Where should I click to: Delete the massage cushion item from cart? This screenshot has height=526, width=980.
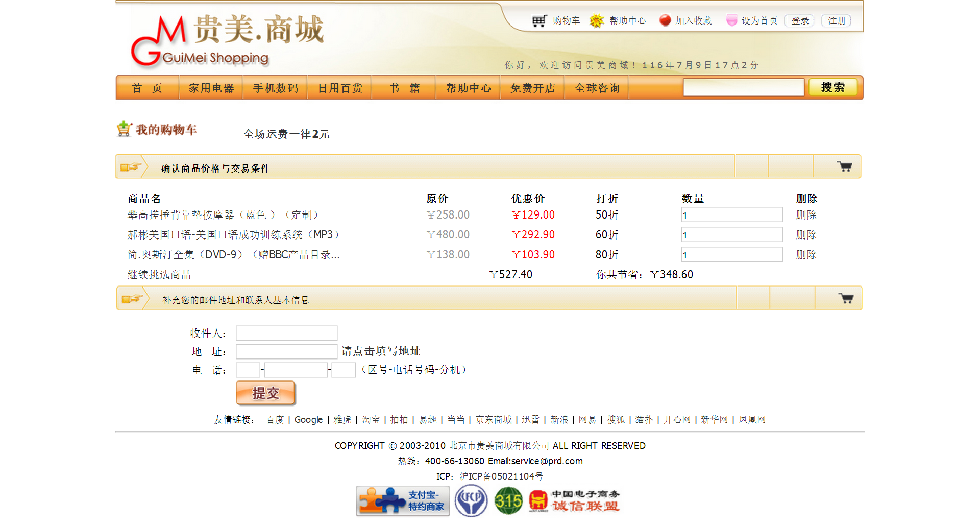tap(806, 215)
